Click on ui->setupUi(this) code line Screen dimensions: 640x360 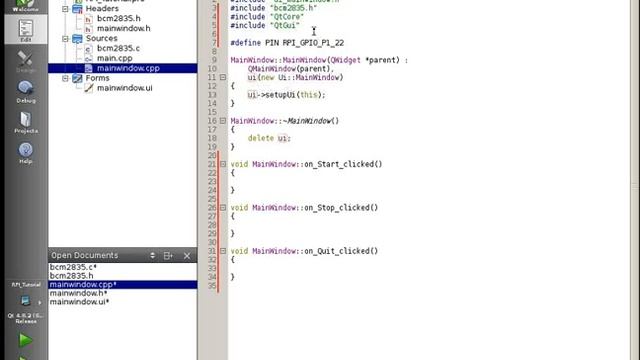point(287,95)
